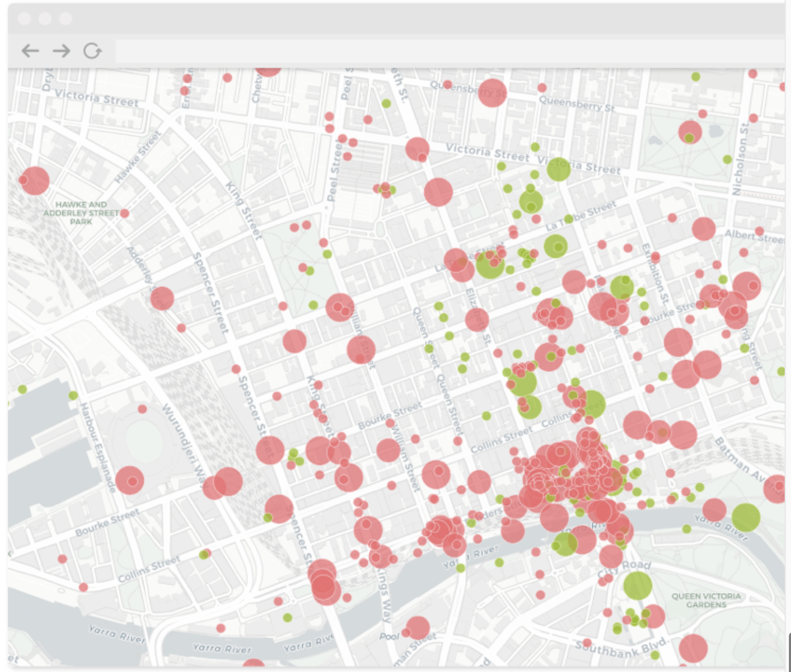Select red marker next to Pool label
Image resolution: width=791 pixels, height=672 pixels.
(418, 627)
